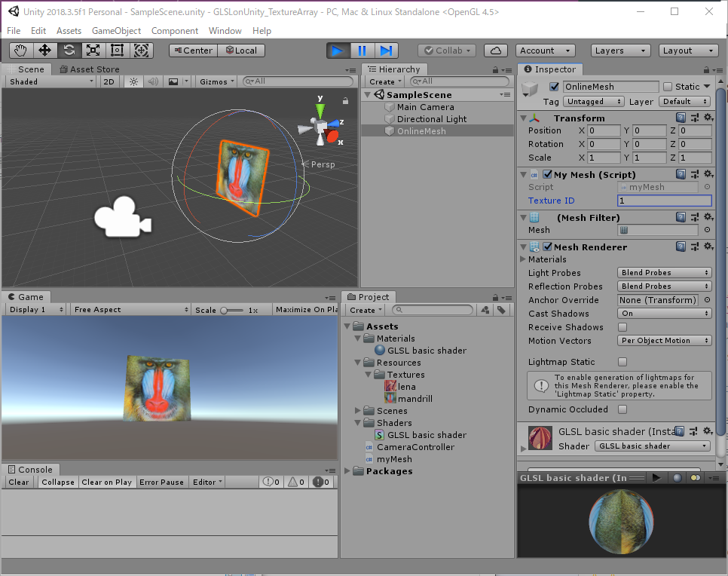
Task: Select the Scale tool
Action: click(x=93, y=51)
